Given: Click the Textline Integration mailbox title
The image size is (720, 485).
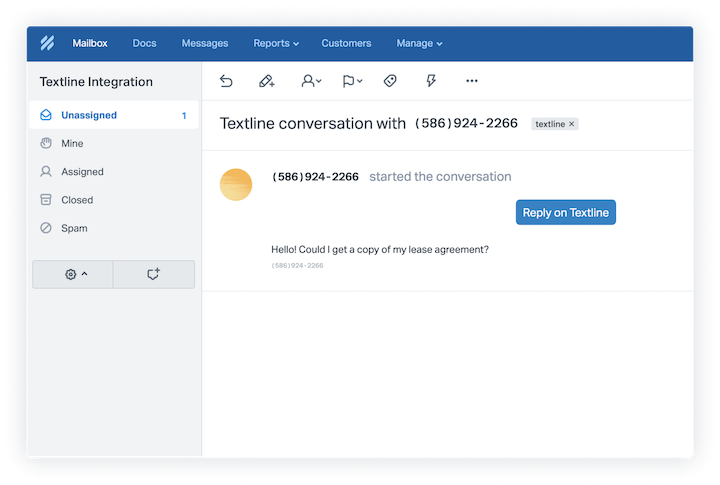Looking at the screenshot, I should pos(96,82).
